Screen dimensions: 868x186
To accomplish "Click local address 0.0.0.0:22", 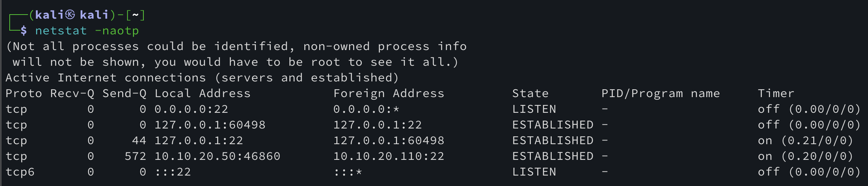I will [191, 109].
